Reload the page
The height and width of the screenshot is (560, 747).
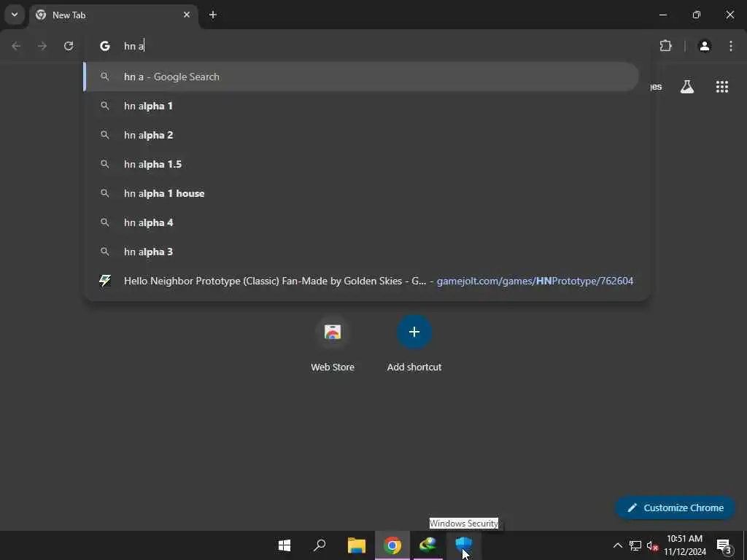coord(69,46)
